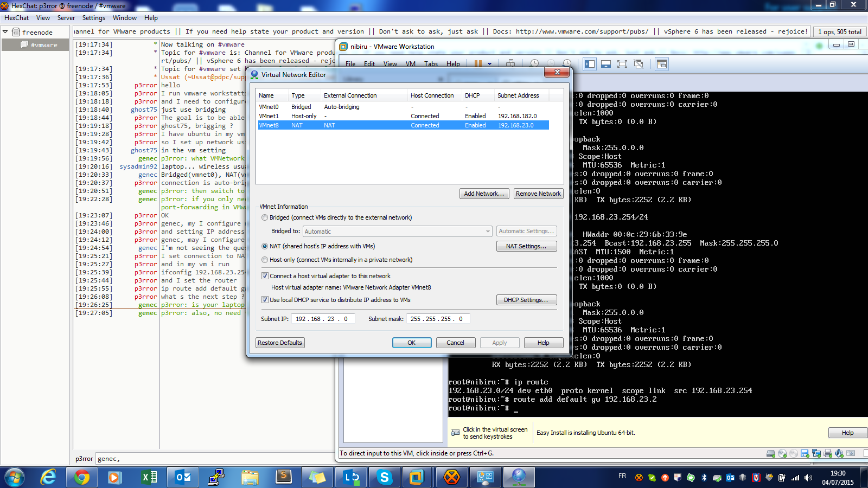This screenshot has height=488, width=868.
Task: Collapse the freenode server tree
Action: (5, 32)
